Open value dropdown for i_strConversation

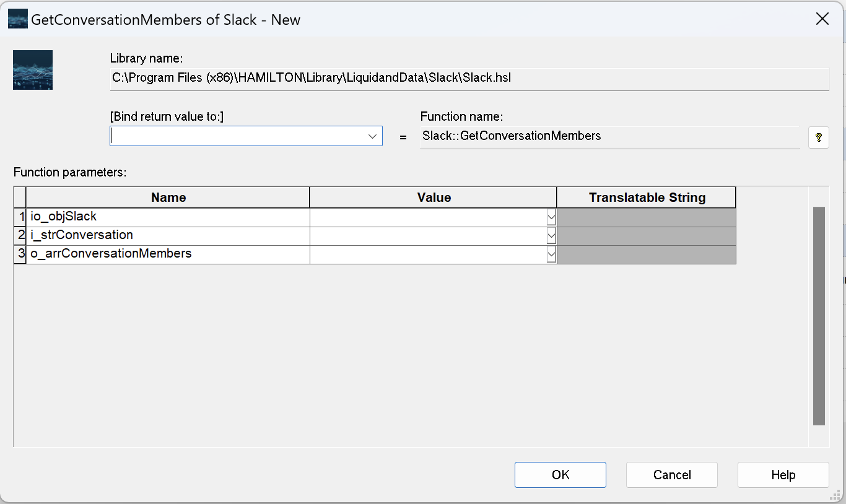[551, 236]
